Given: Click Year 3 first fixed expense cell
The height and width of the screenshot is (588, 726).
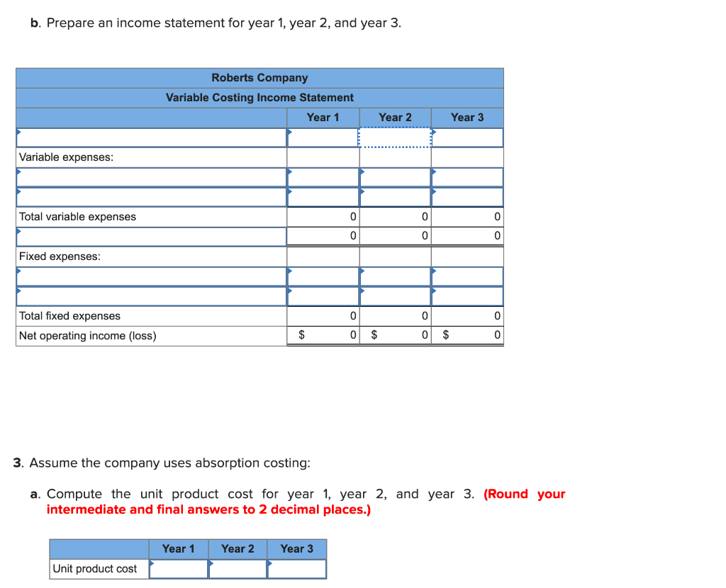Looking at the screenshot, I should (x=467, y=277).
